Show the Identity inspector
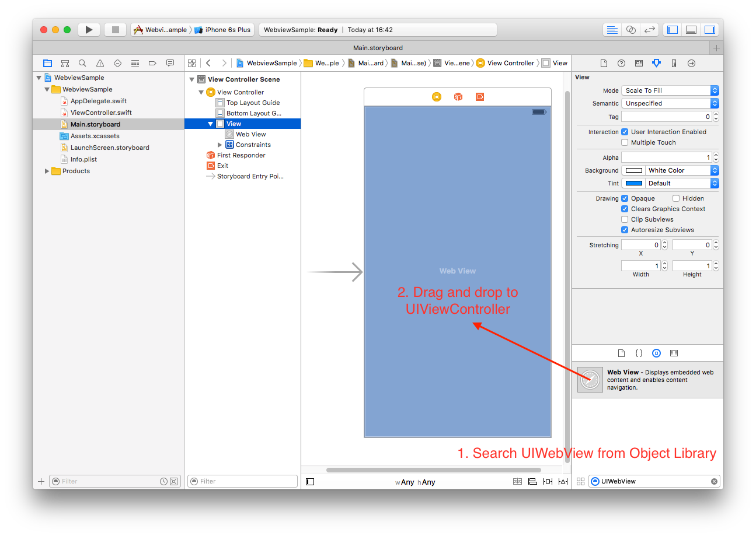Image resolution: width=756 pixels, height=536 pixels. [639, 63]
